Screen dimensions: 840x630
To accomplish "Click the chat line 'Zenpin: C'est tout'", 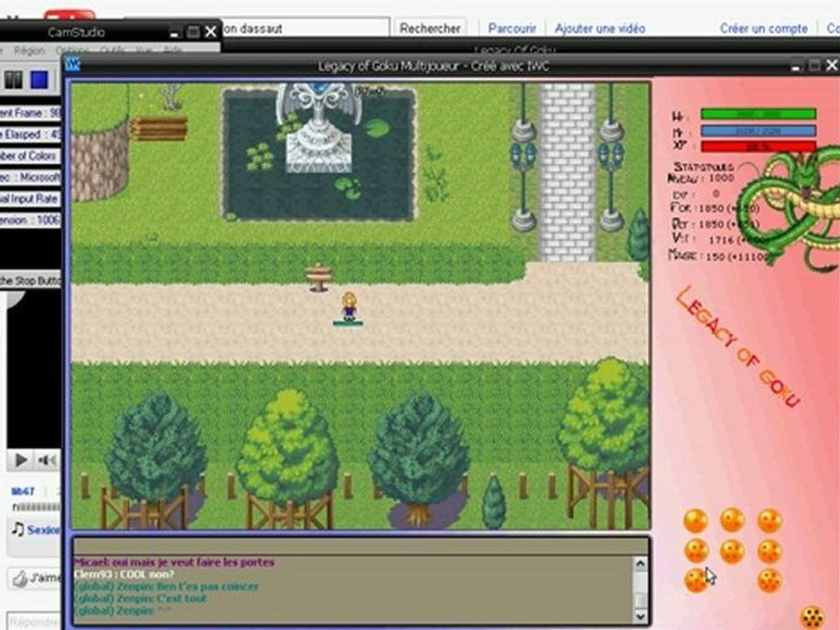I will coord(140,598).
